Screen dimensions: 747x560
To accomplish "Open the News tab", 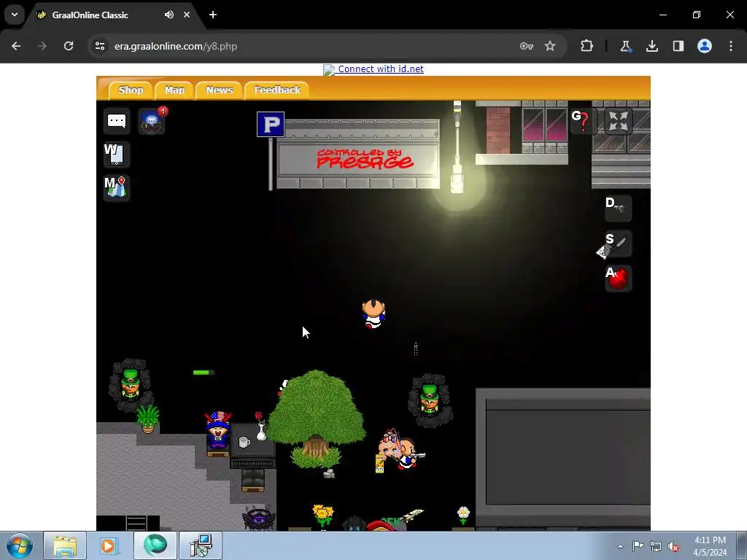I will 219,90.
